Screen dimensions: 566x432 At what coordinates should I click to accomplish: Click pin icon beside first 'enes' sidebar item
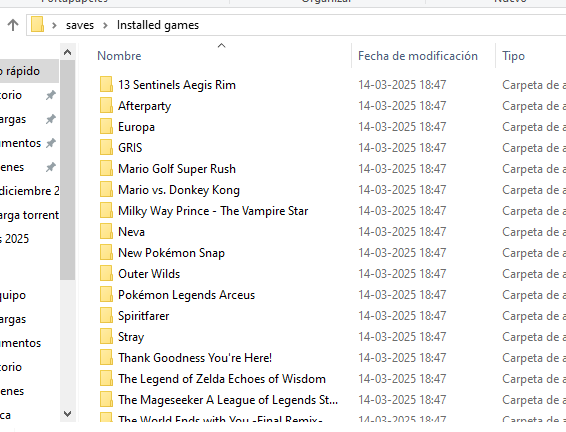[x=51, y=167]
